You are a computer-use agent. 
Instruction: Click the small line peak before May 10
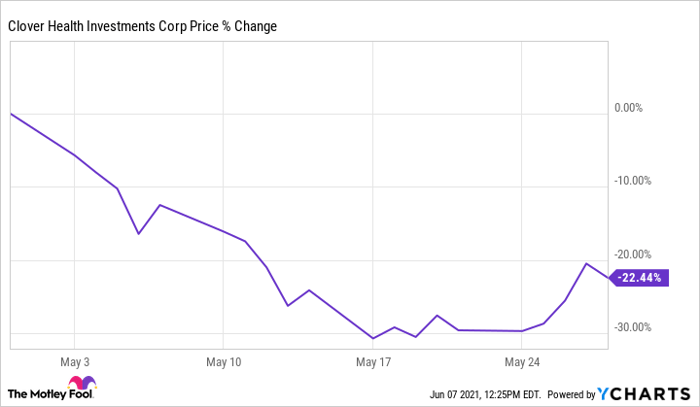coord(160,205)
